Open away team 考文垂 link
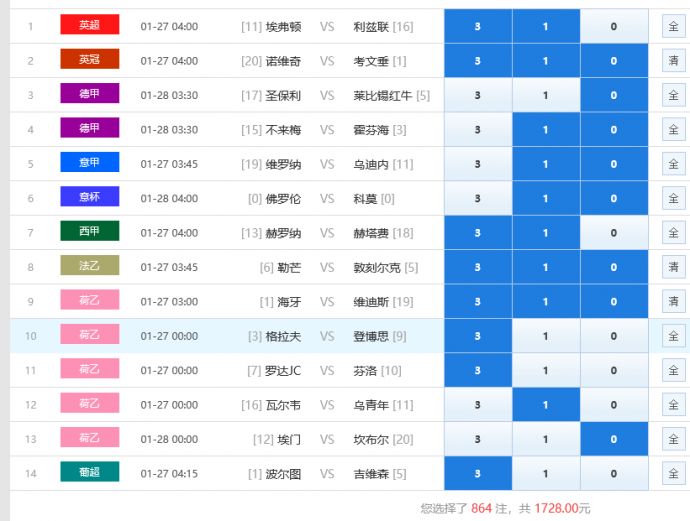Viewport: 690px width, 521px height. click(x=371, y=61)
